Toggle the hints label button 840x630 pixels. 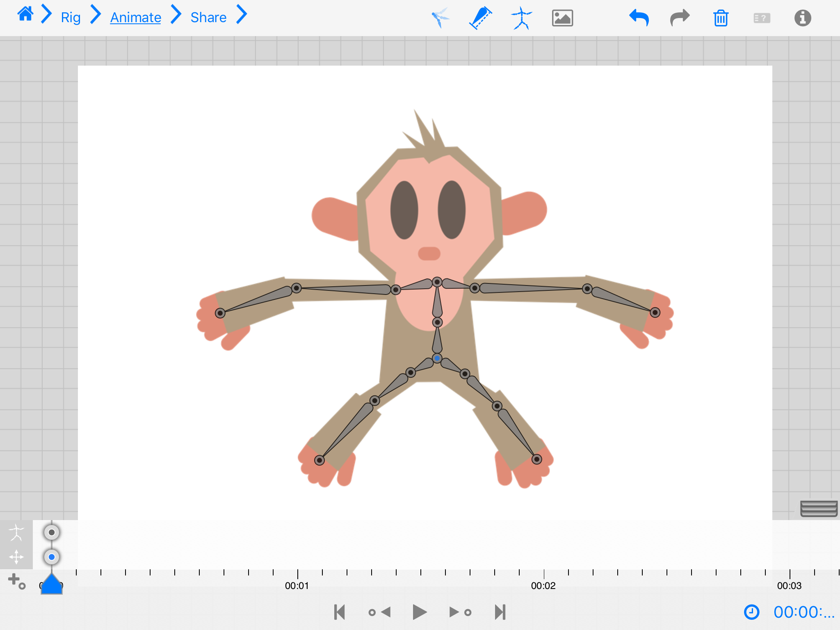click(762, 18)
